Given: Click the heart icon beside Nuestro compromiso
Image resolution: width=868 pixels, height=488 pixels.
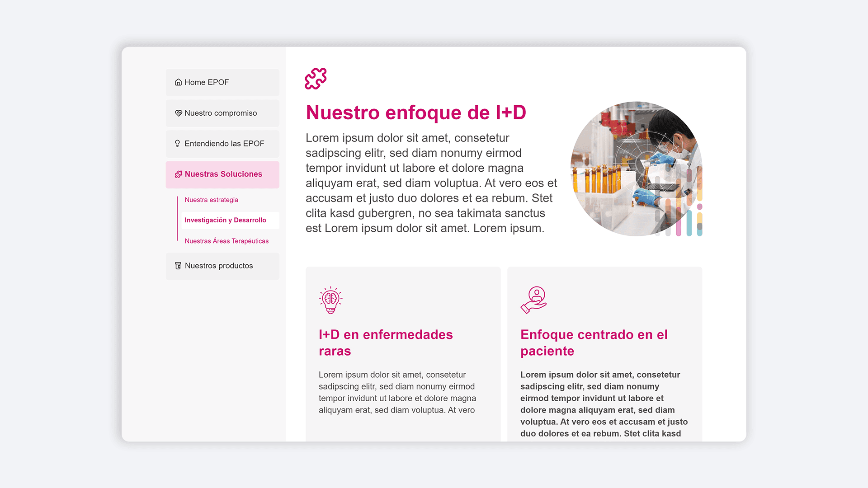Looking at the screenshot, I should pyautogui.click(x=178, y=113).
